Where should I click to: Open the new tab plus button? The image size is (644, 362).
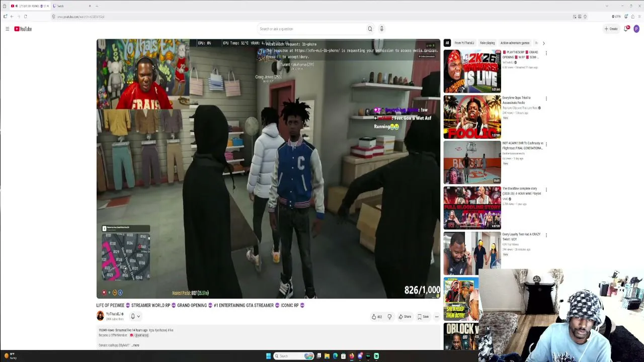(97, 6)
